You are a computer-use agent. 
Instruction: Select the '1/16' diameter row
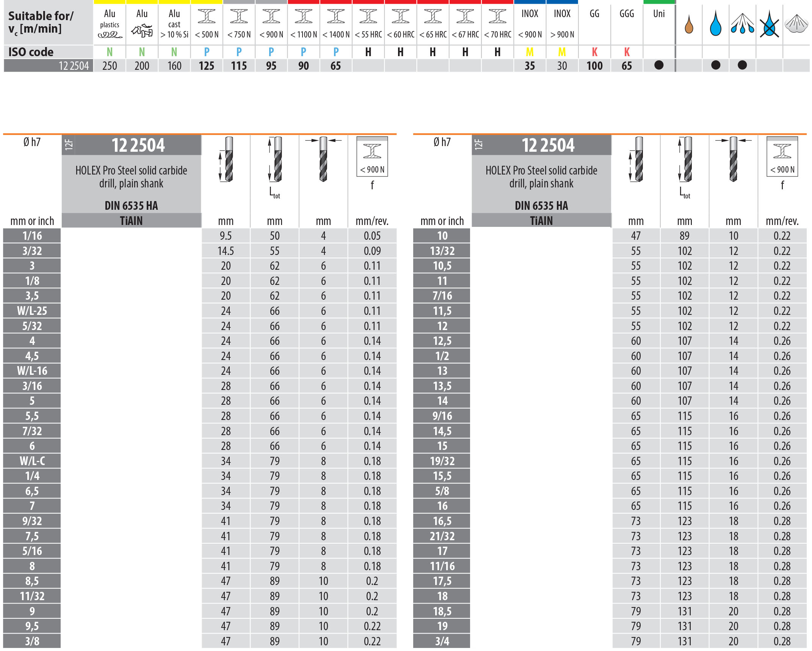pos(32,236)
